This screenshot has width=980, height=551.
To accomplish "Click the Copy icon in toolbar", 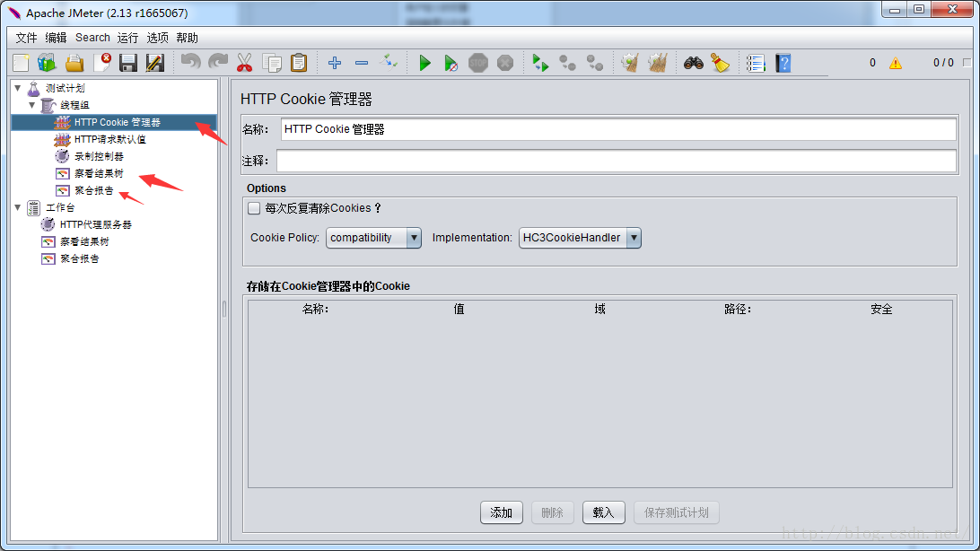I will point(272,63).
